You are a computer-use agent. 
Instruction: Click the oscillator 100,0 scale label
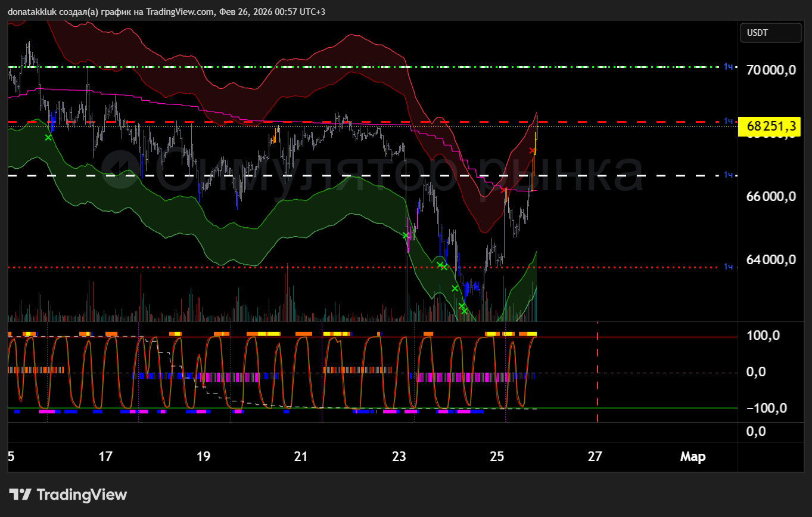pyautogui.click(x=764, y=336)
